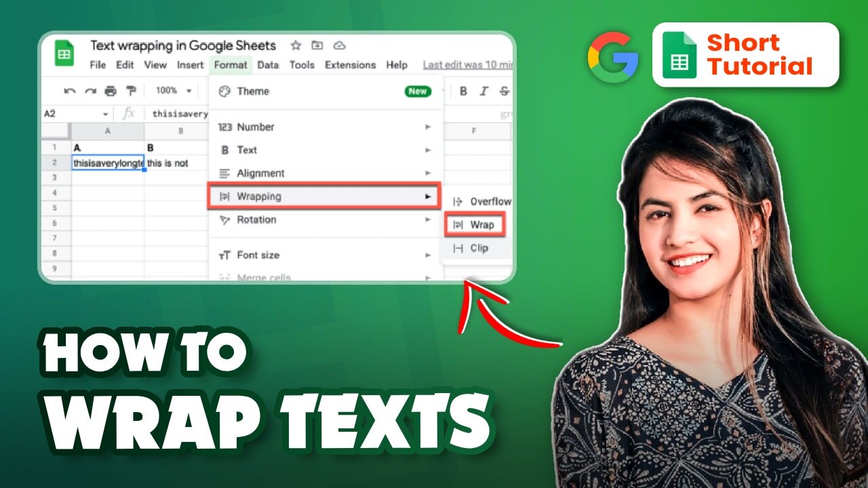Select column F header

point(474,131)
